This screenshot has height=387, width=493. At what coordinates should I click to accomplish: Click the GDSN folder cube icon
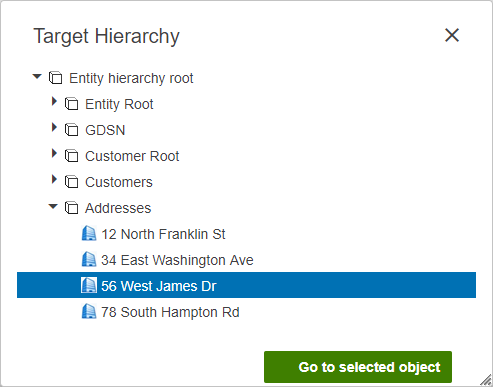click(x=71, y=130)
